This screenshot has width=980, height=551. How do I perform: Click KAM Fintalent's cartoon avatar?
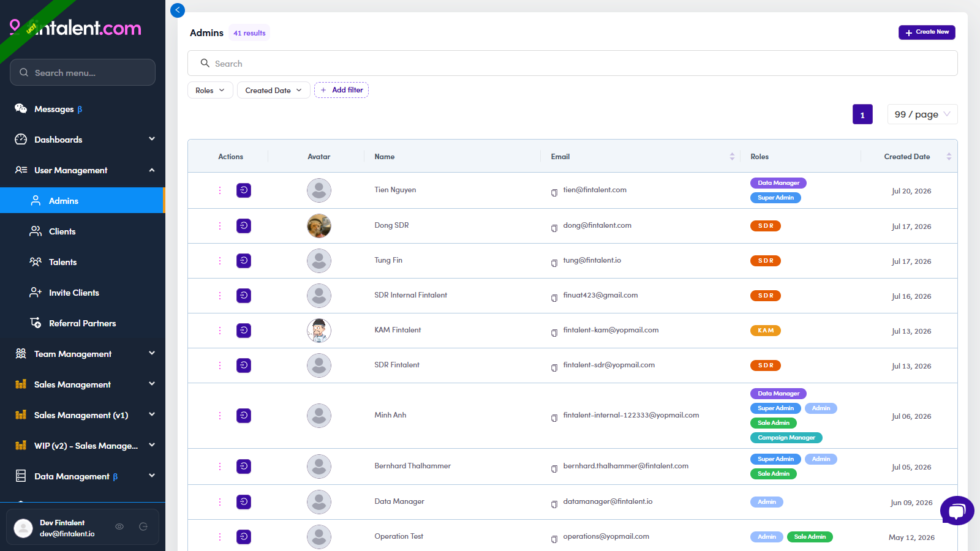pyautogui.click(x=319, y=331)
